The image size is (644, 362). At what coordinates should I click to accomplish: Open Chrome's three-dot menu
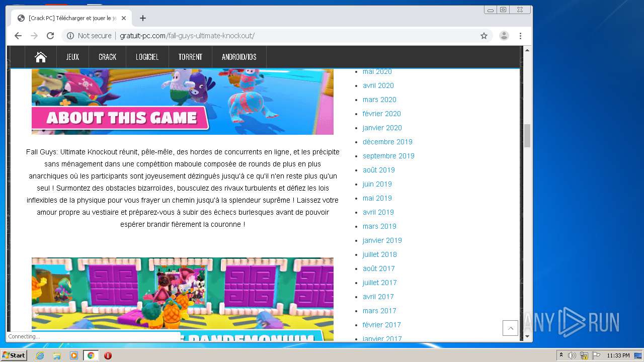coord(520,36)
